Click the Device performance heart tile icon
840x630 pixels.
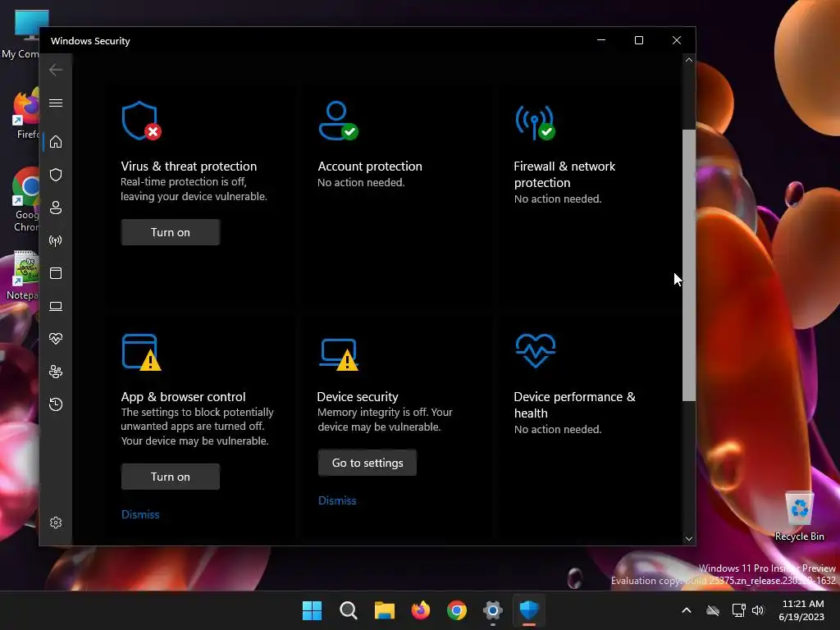click(535, 350)
